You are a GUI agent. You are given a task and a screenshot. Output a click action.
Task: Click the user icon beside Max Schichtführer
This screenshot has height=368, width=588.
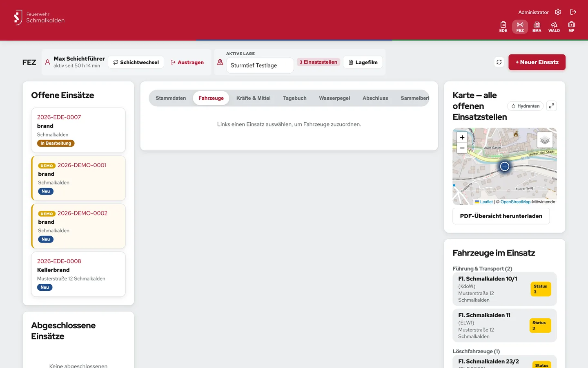click(47, 62)
